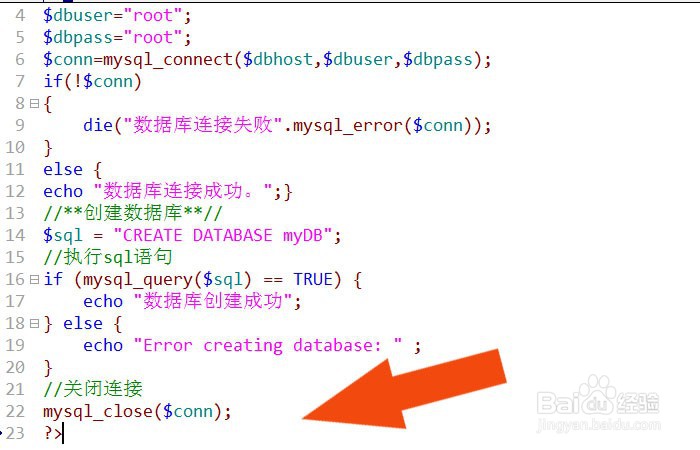Click the //**创建数据库**// comment

pos(133,213)
